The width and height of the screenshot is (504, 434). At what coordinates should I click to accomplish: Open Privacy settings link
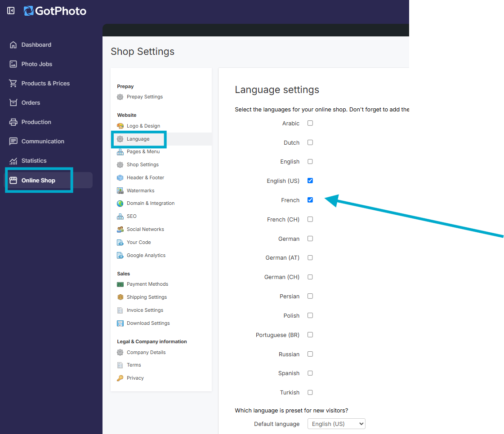[x=135, y=378]
